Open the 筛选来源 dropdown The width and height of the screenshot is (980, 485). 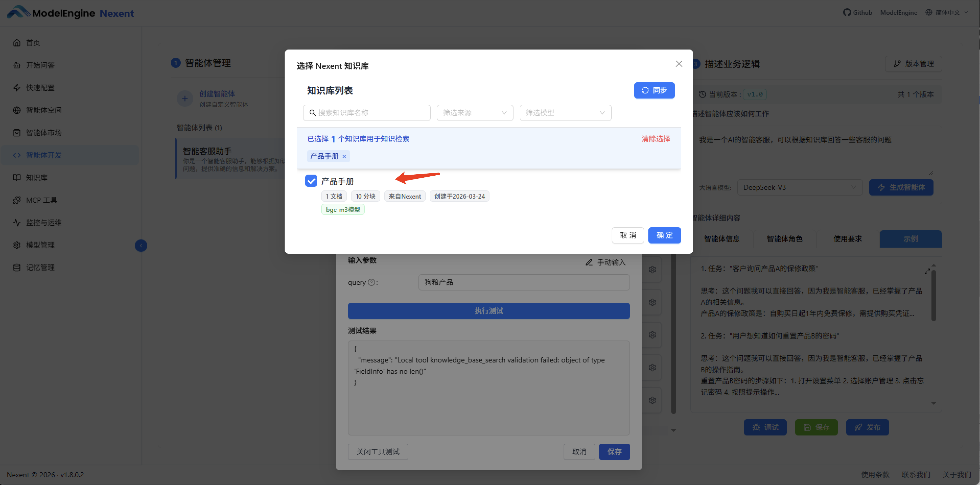click(475, 113)
